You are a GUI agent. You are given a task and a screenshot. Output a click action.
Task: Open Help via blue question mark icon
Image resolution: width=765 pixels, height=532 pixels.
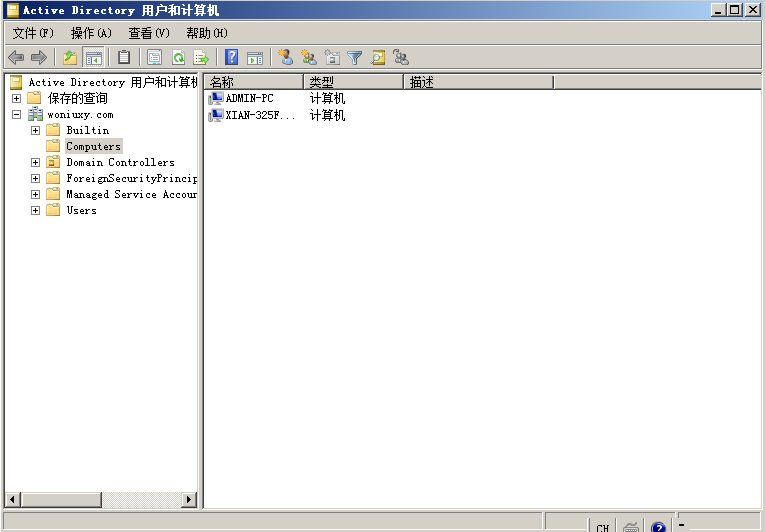pyautogui.click(x=231, y=57)
